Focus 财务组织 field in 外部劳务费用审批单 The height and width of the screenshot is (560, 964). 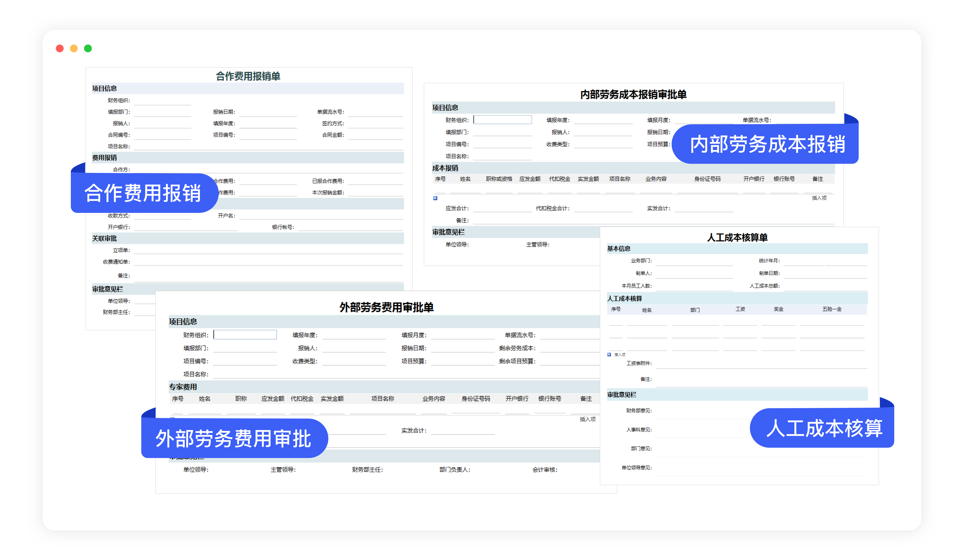click(x=245, y=335)
